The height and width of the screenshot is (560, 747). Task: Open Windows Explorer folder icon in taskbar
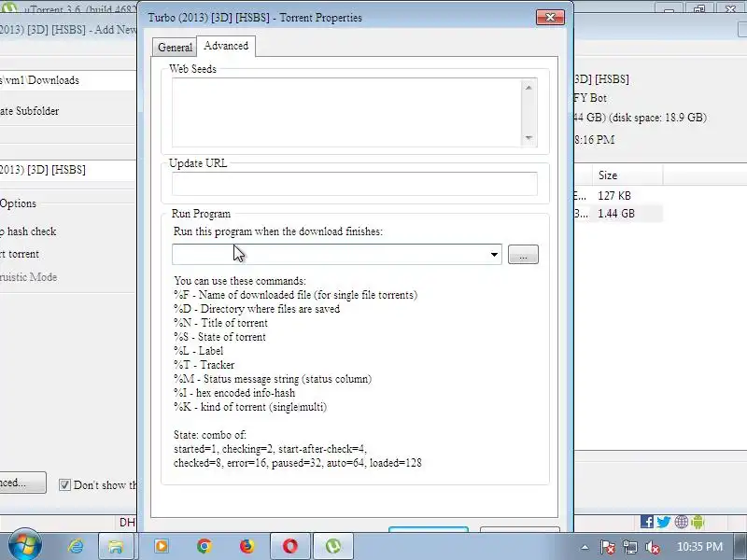pos(116,546)
